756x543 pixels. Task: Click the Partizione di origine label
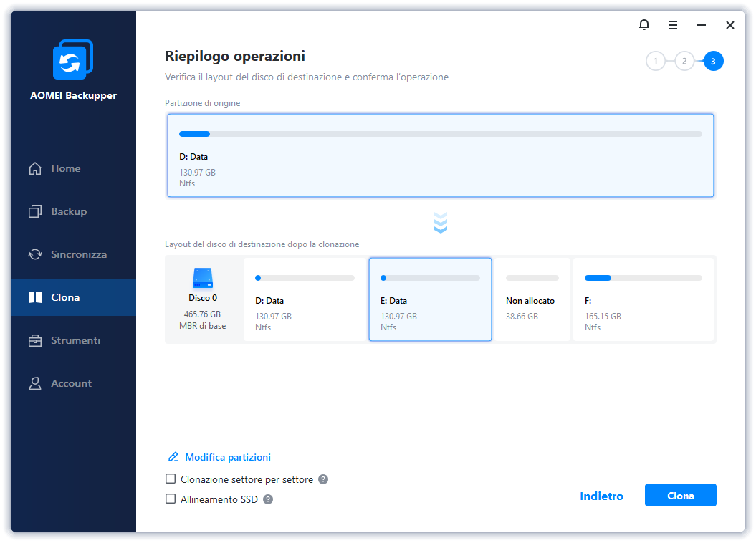[x=203, y=103]
